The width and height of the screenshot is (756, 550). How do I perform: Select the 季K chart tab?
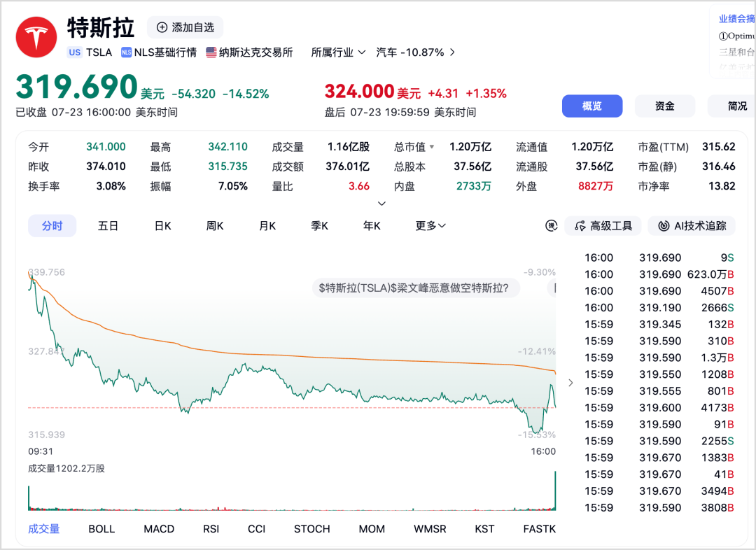coord(320,225)
